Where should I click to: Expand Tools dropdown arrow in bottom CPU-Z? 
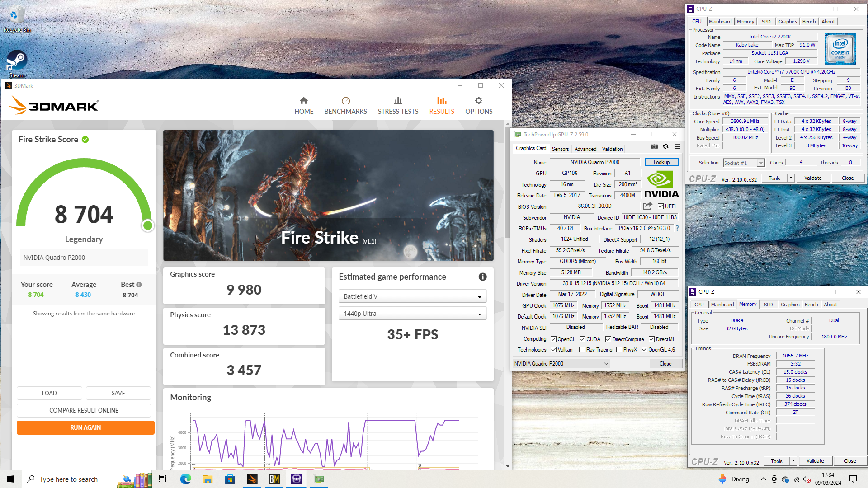(793, 461)
